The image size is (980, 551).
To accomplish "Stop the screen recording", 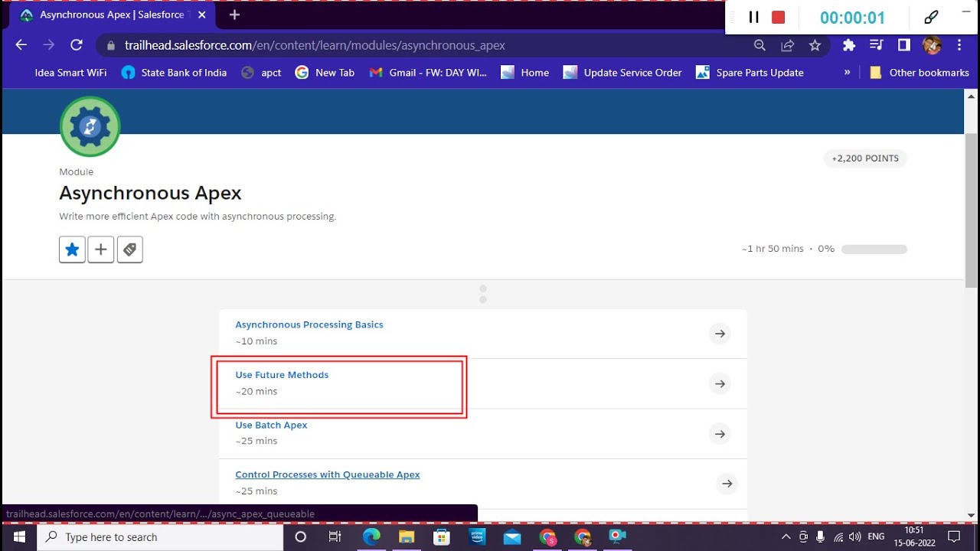I will click(778, 17).
